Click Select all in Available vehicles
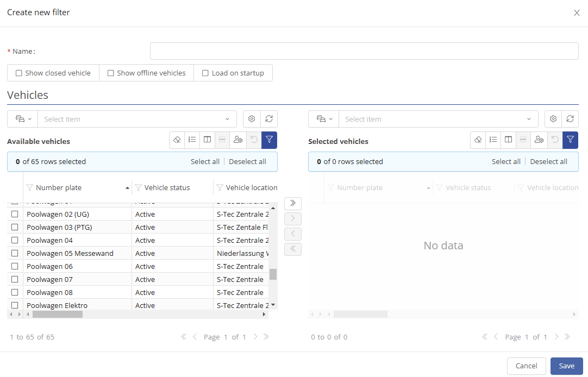 pos(205,161)
